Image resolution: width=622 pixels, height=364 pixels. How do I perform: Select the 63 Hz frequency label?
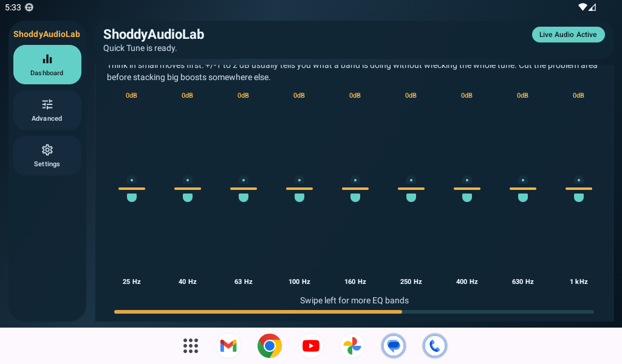click(x=244, y=281)
